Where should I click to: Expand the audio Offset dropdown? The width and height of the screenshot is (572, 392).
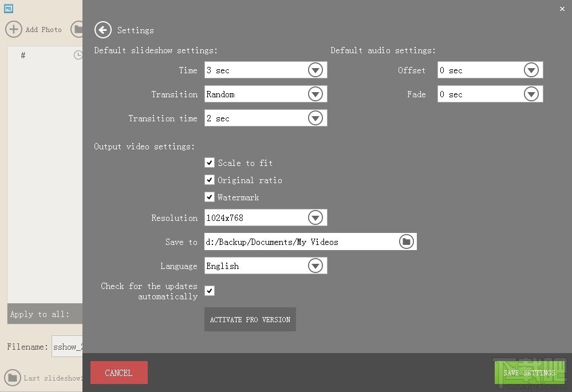click(x=490, y=70)
